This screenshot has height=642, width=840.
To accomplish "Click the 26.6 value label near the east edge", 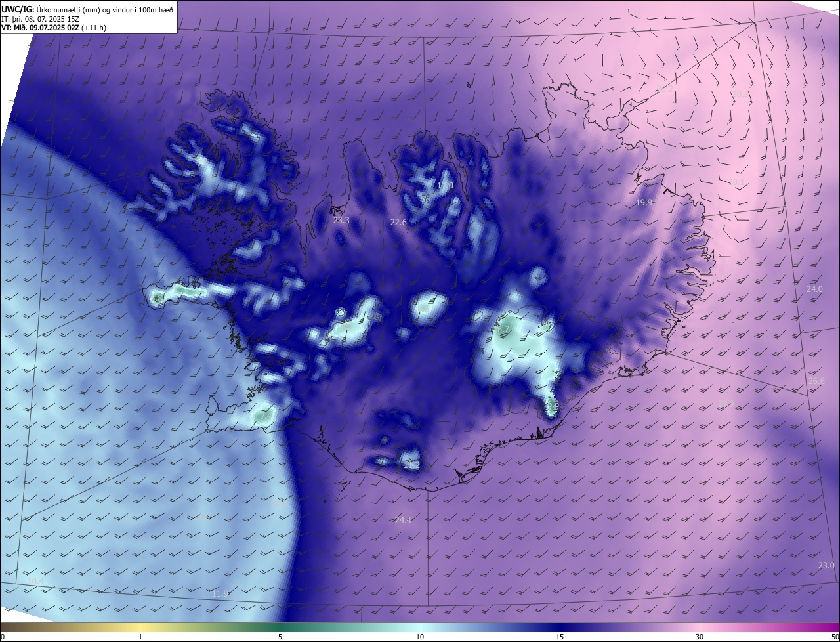I will coord(816,381).
